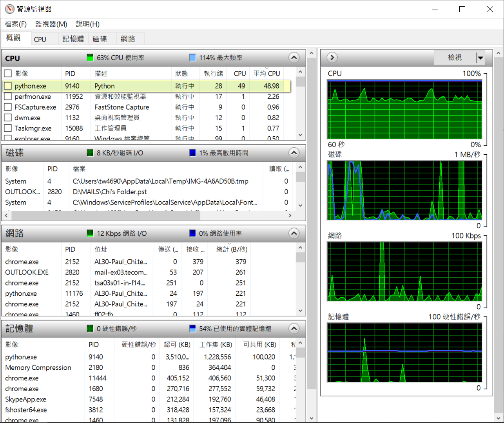The image size is (504, 423).
Task: Collapse the CPU section chevron
Action: point(294,58)
